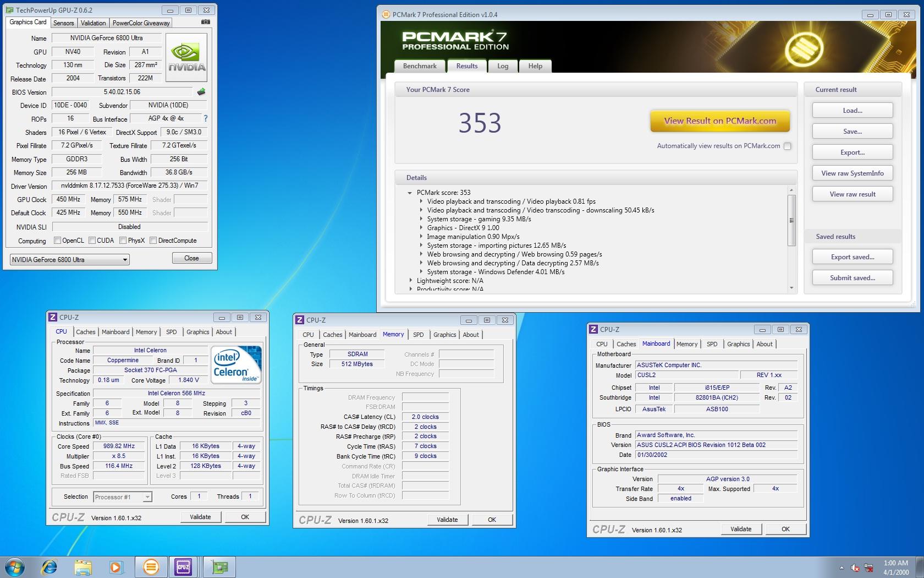Click the GPU-Z screenshot camera icon

click(205, 22)
